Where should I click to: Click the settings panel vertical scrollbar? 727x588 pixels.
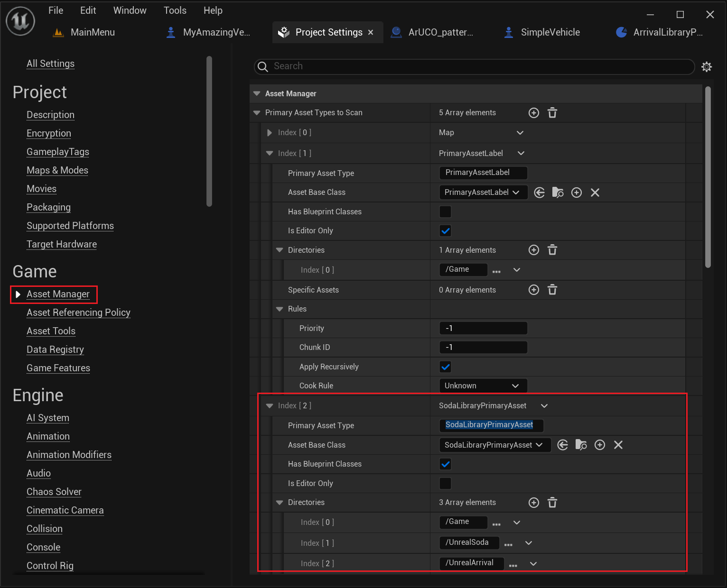708,177
